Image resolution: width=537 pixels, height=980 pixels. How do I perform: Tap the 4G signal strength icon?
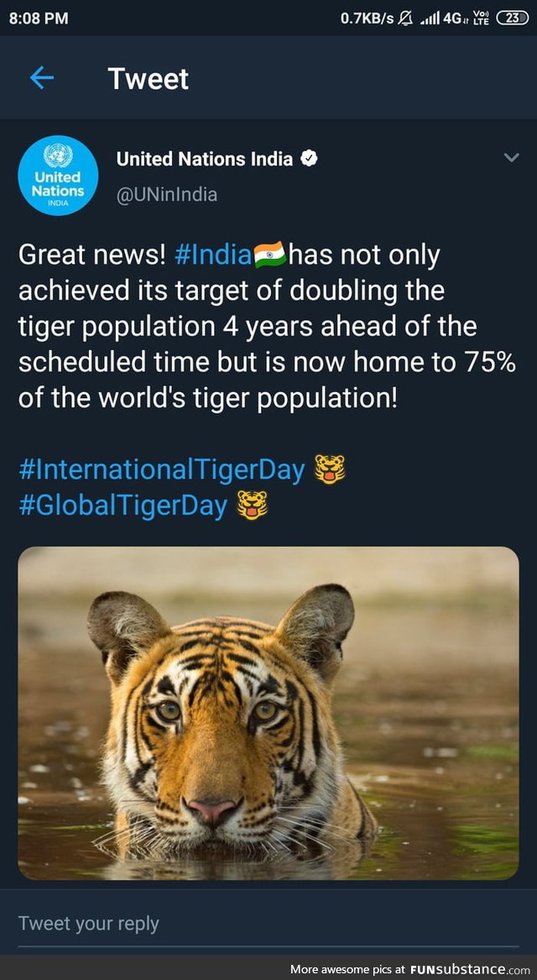(x=443, y=18)
